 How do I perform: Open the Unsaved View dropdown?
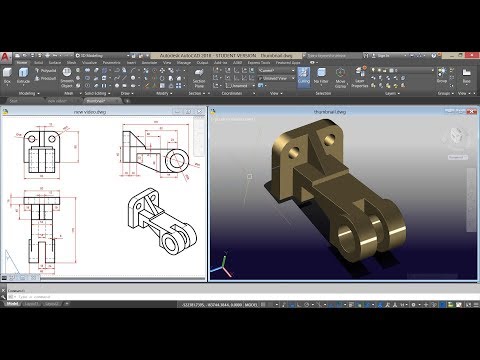[x=277, y=78]
